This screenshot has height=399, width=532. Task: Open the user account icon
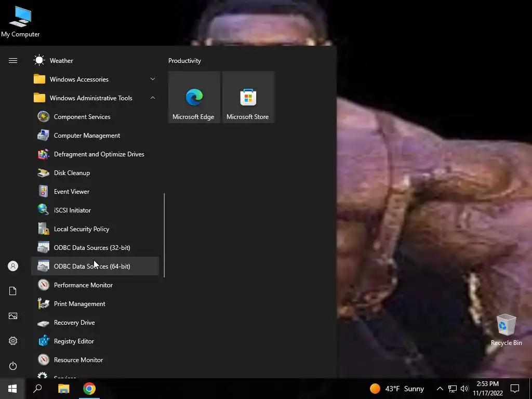(13, 266)
